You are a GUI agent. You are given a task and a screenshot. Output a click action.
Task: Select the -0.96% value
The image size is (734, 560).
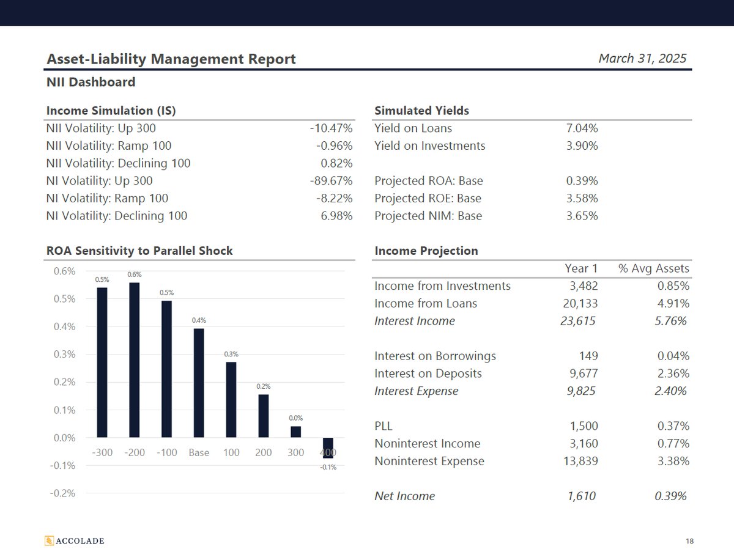[334, 146]
